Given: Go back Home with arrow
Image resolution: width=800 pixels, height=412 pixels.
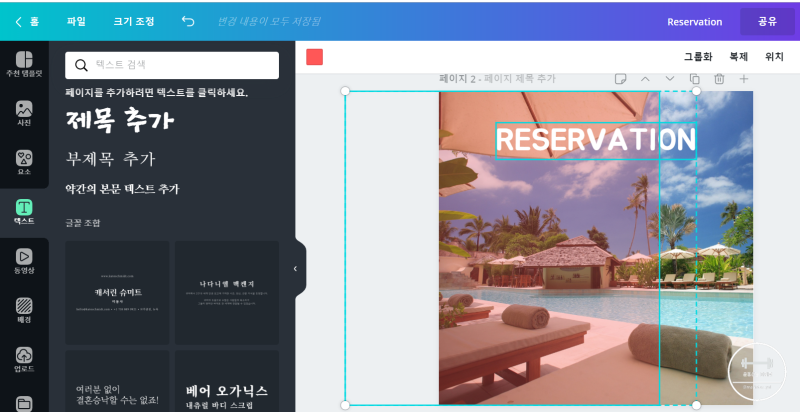Looking at the screenshot, I should click(x=28, y=21).
